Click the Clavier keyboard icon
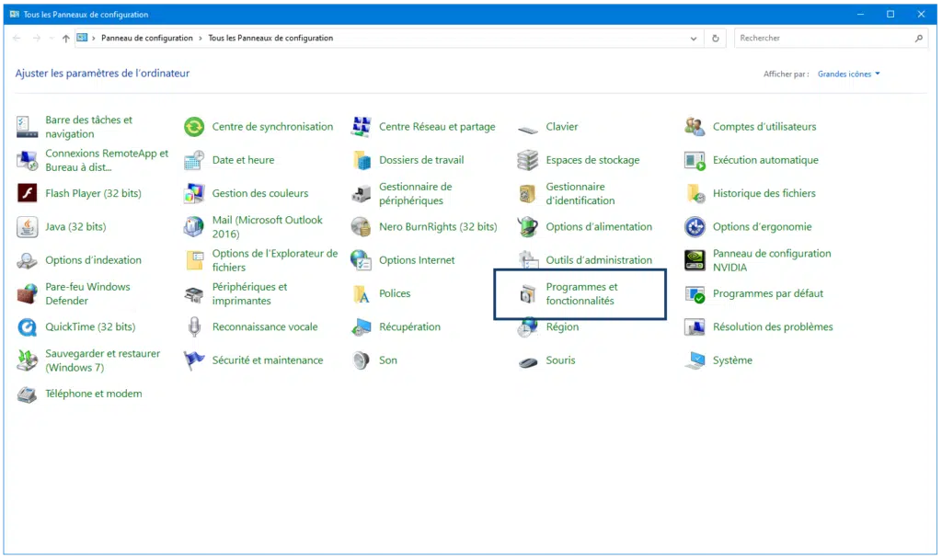This screenshot has width=942, height=560. [x=528, y=129]
